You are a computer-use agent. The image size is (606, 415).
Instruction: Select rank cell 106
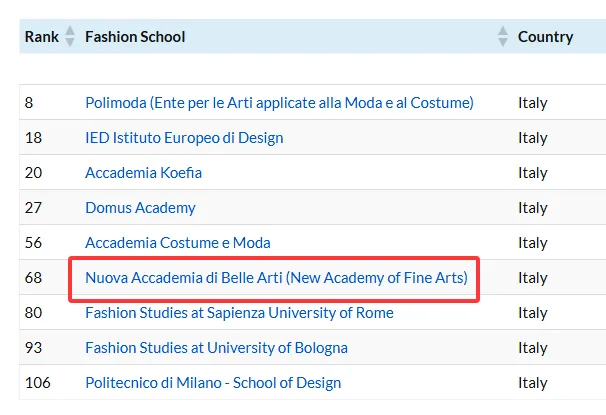tap(37, 383)
